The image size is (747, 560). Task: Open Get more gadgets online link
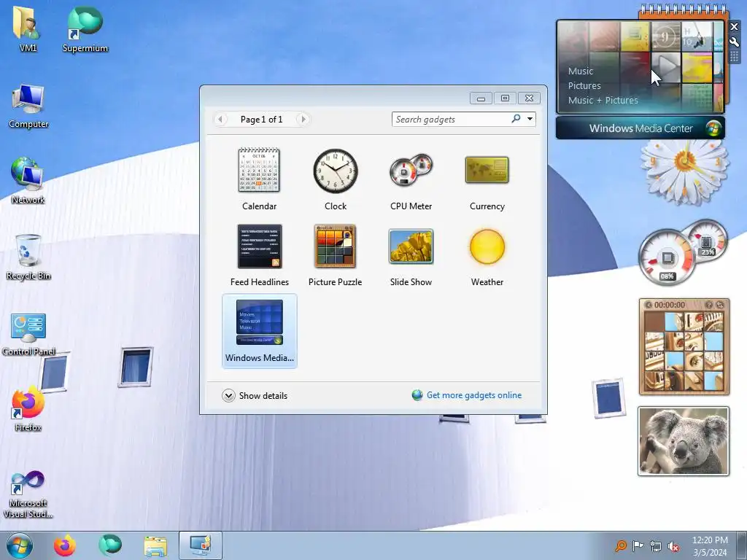click(x=474, y=395)
